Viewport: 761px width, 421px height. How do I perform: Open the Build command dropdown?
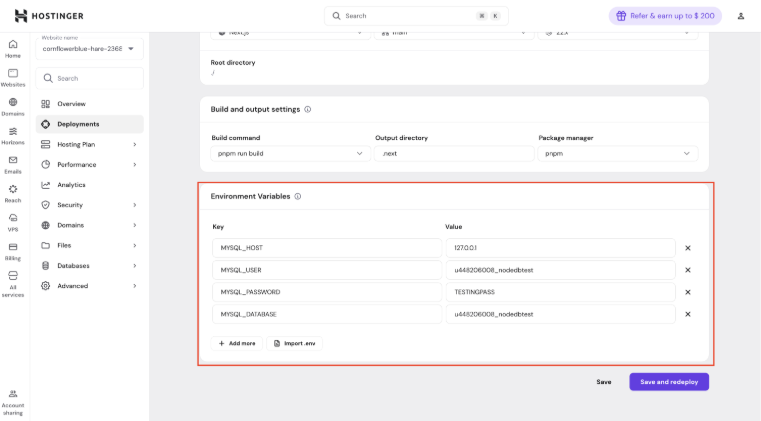pyautogui.click(x=290, y=153)
